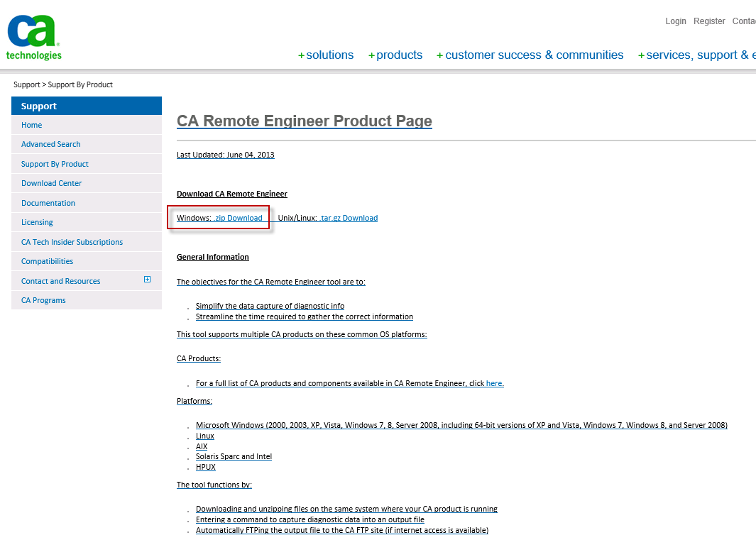Click 'Solaris Sparc and Intel' bullet
This screenshot has width=756, height=540.
coord(234,456)
